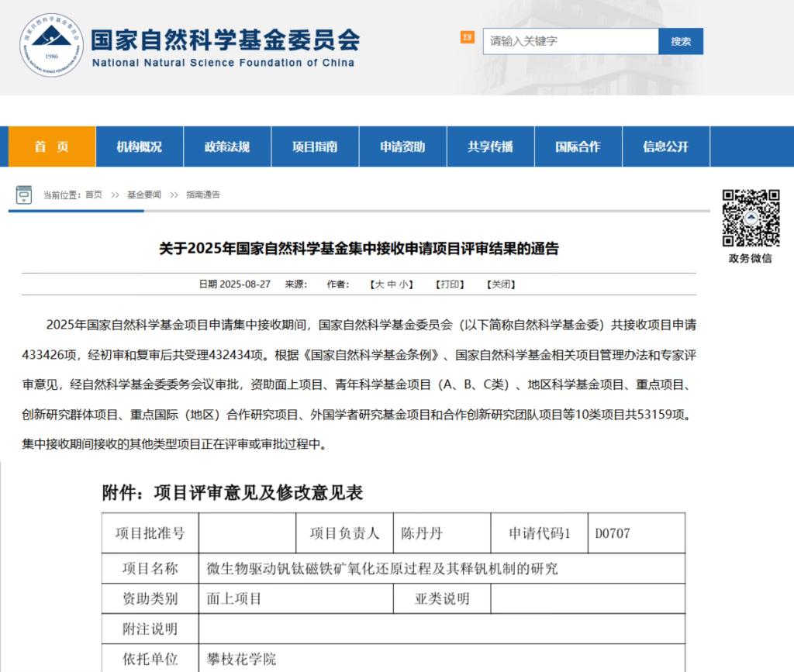Screen dimensions: 794x672
Task: Navigate to 共享传播 section
Action: [x=490, y=146]
